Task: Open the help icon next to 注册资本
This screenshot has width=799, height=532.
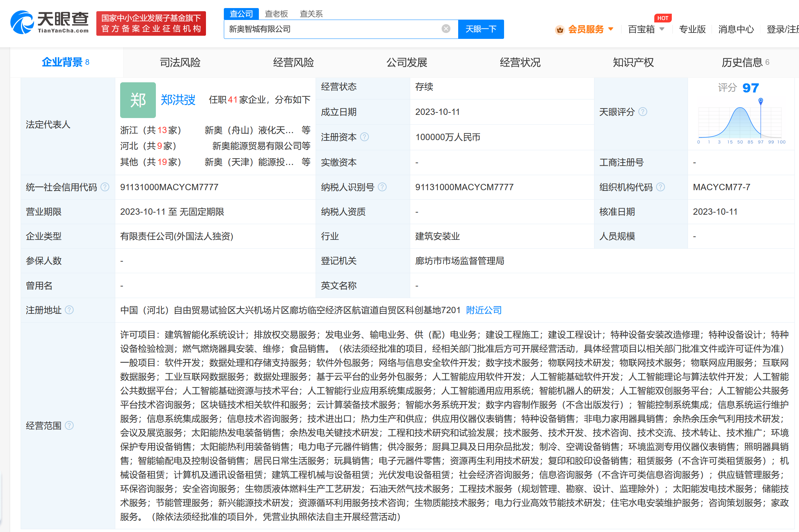Action: pos(364,137)
